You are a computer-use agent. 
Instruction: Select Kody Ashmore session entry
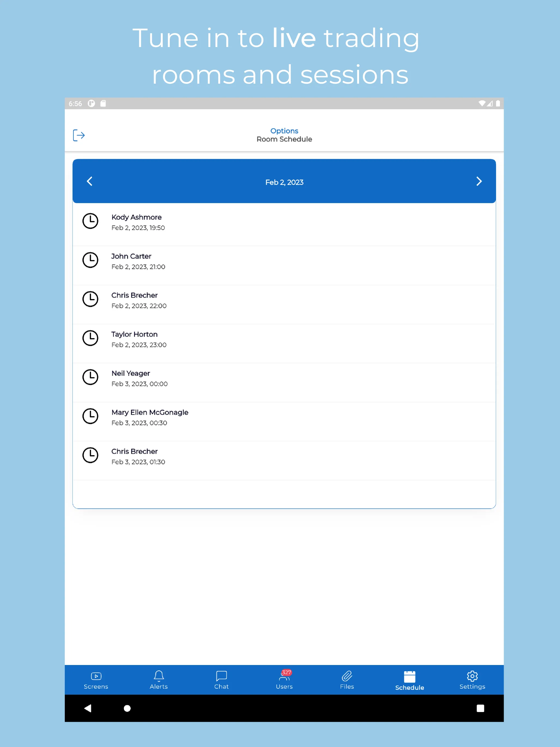point(284,222)
